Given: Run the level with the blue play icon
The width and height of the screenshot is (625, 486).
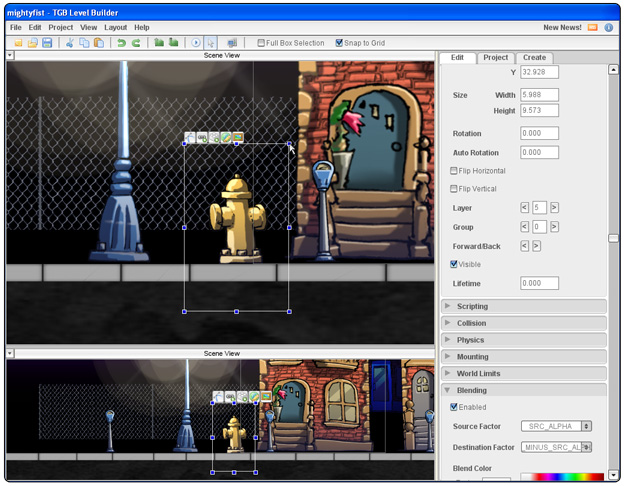Looking at the screenshot, I should coord(195,43).
